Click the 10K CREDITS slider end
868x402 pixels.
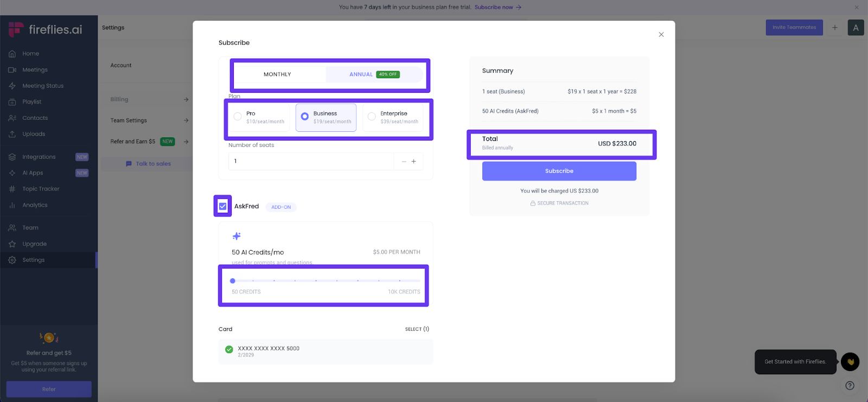(404, 292)
